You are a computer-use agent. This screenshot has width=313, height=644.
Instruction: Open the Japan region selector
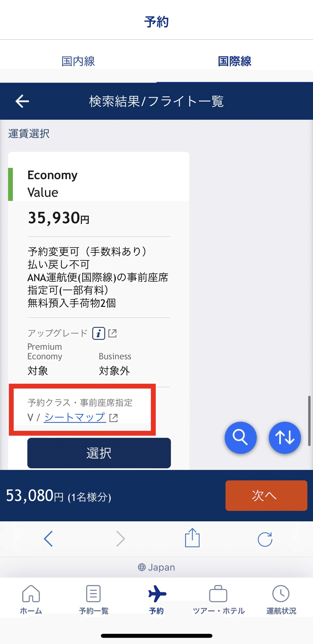(x=156, y=567)
